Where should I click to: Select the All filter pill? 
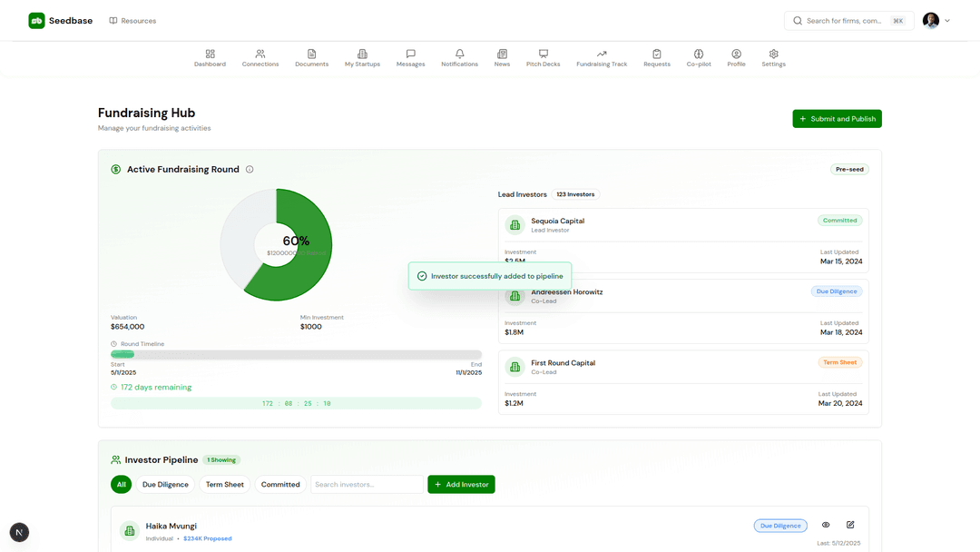(x=121, y=484)
